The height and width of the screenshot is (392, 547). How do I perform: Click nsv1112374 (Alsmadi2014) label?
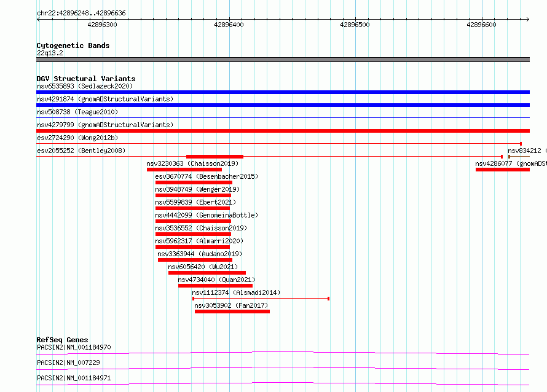tap(236, 292)
